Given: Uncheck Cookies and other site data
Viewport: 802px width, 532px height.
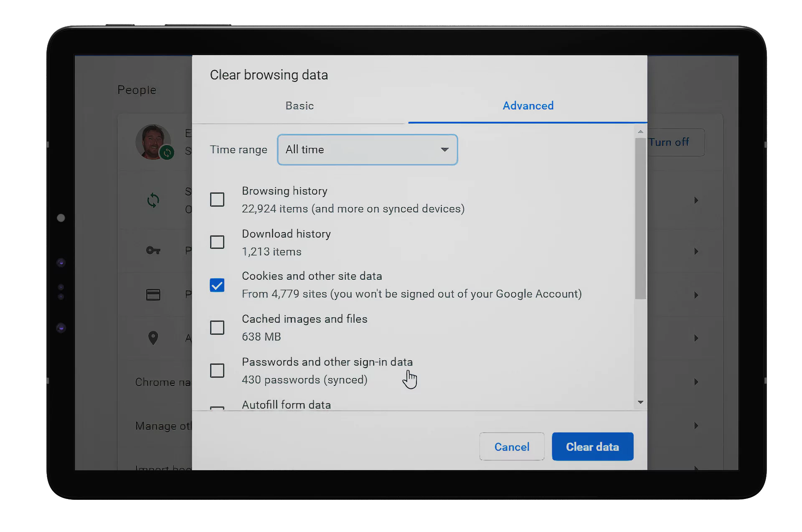Looking at the screenshot, I should tap(217, 285).
